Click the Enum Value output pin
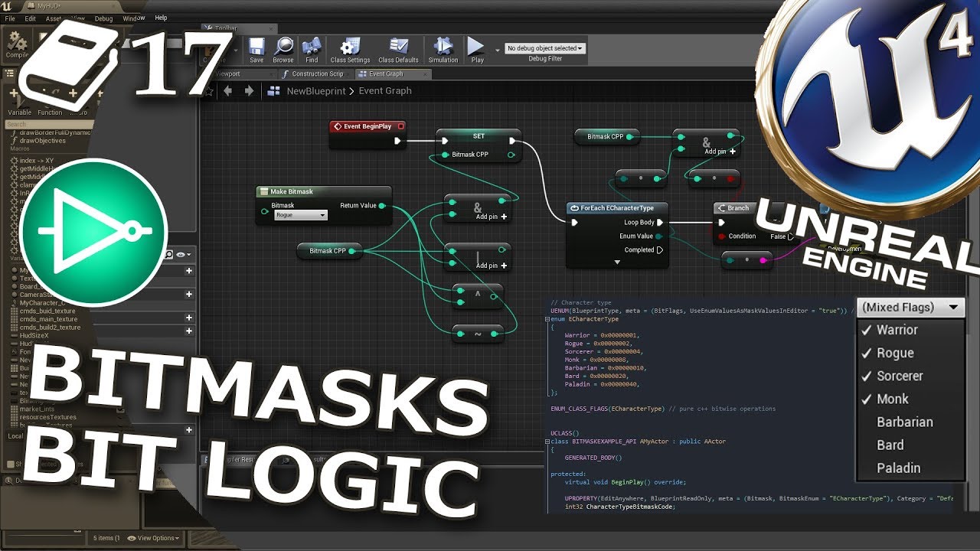 point(659,236)
